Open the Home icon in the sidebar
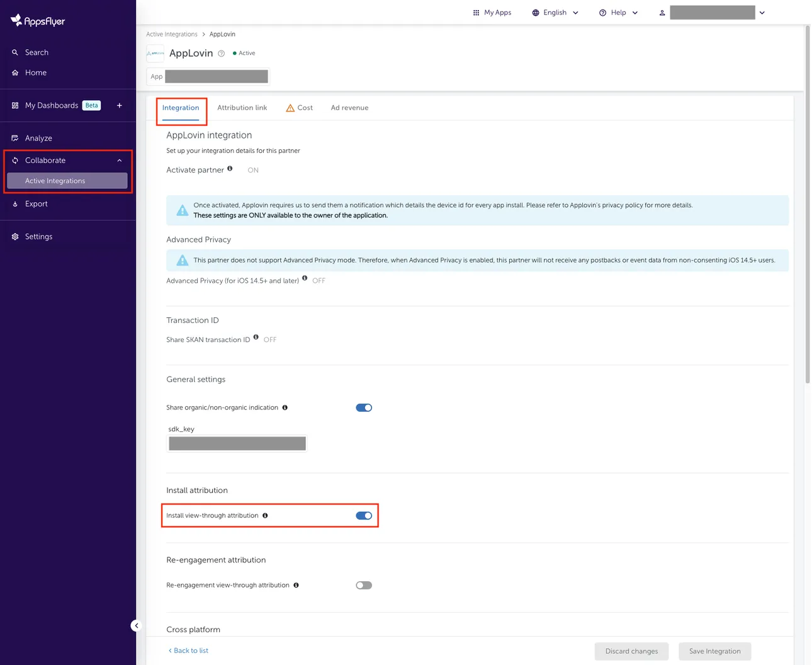Screen dimensions: 812x665 point(15,72)
